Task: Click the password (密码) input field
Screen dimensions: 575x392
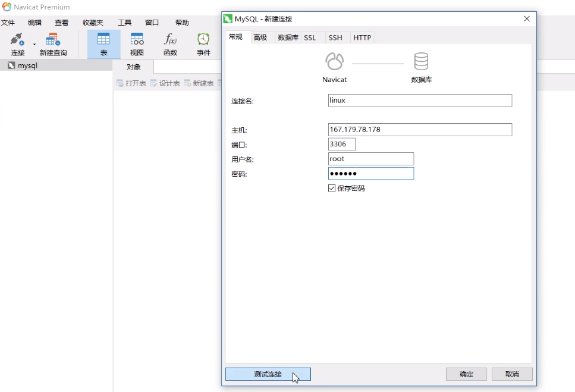Action: point(371,174)
